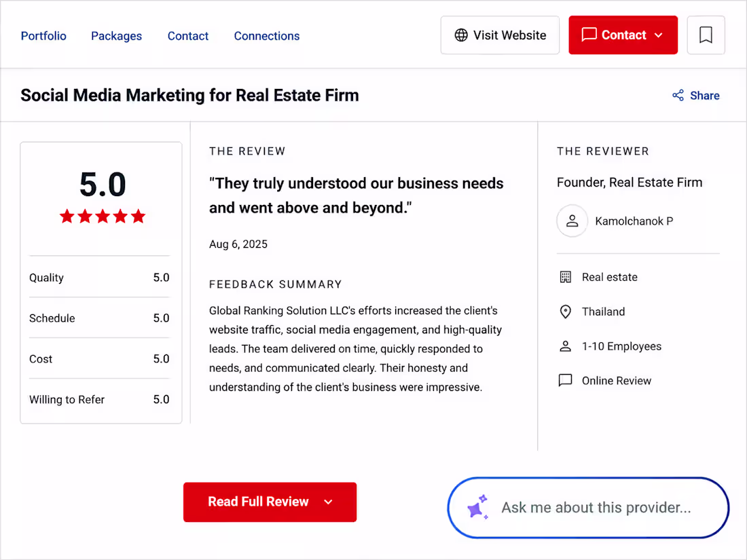Viewport: 747px width, 560px height.
Task: Click the globe icon in Visit Website
Action: [x=460, y=35]
